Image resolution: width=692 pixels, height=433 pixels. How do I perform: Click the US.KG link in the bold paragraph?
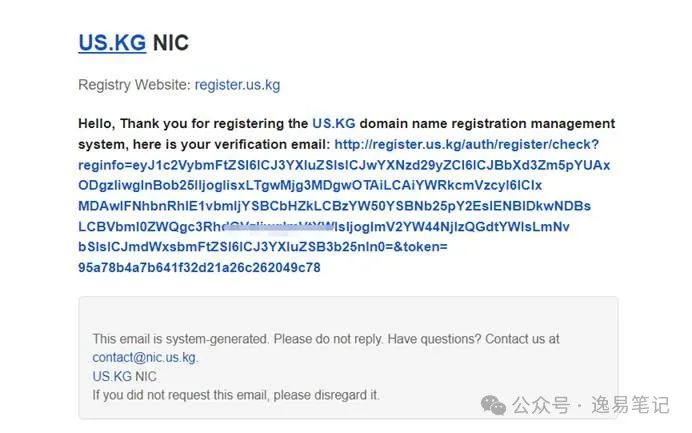334,123
